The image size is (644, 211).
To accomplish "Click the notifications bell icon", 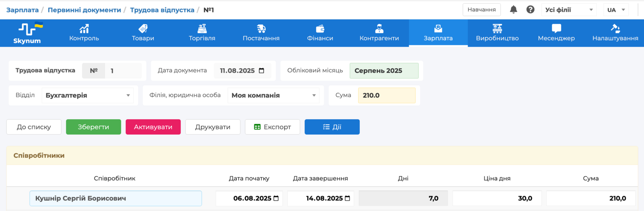I will click(x=513, y=9).
